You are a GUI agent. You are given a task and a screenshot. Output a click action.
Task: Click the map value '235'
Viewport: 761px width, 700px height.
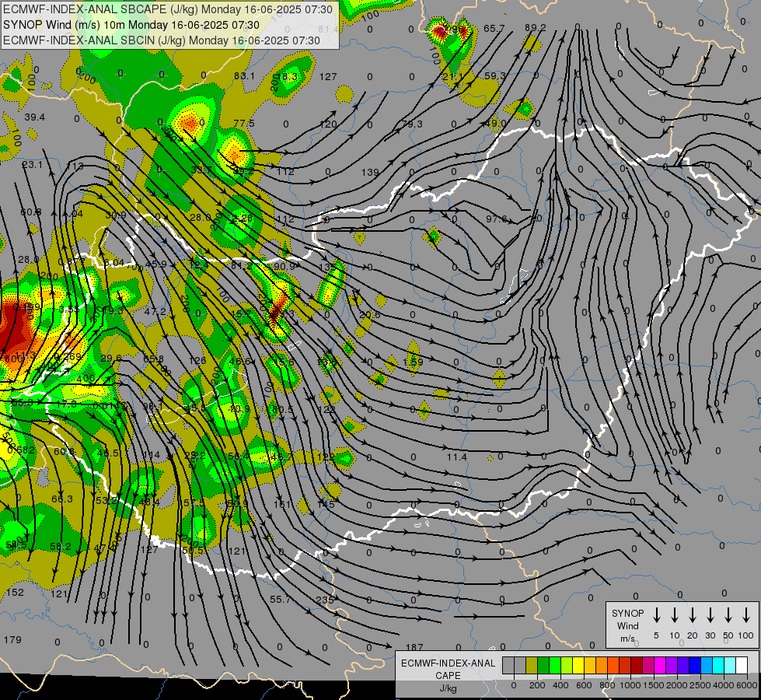325,600
